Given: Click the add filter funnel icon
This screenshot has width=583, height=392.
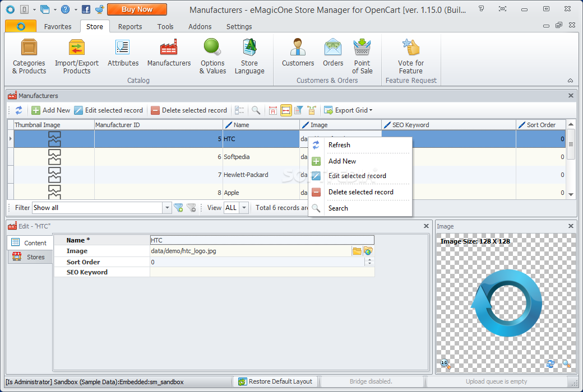Looking at the screenshot, I should coord(178,208).
